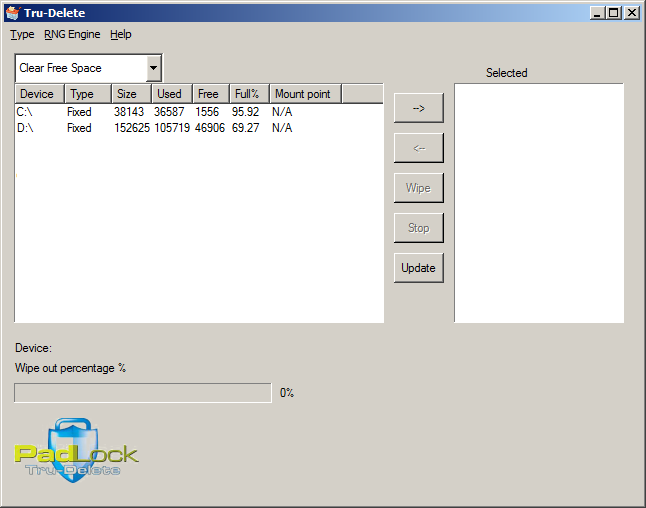Click free value 1556
Image resolution: width=646 pixels, height=508 pixels.
point(207,112)
